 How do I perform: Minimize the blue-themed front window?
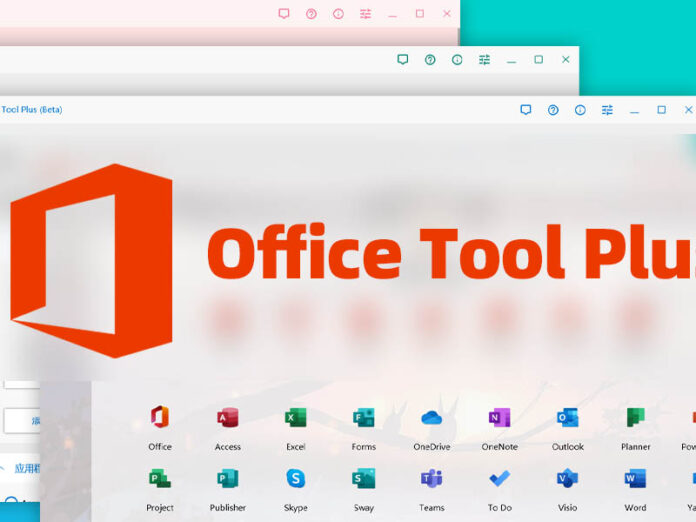(634, 110)
